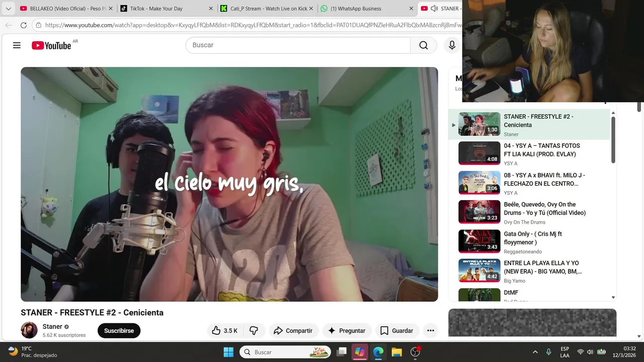Start voice search with the microphone

click(x=452, y=45)
